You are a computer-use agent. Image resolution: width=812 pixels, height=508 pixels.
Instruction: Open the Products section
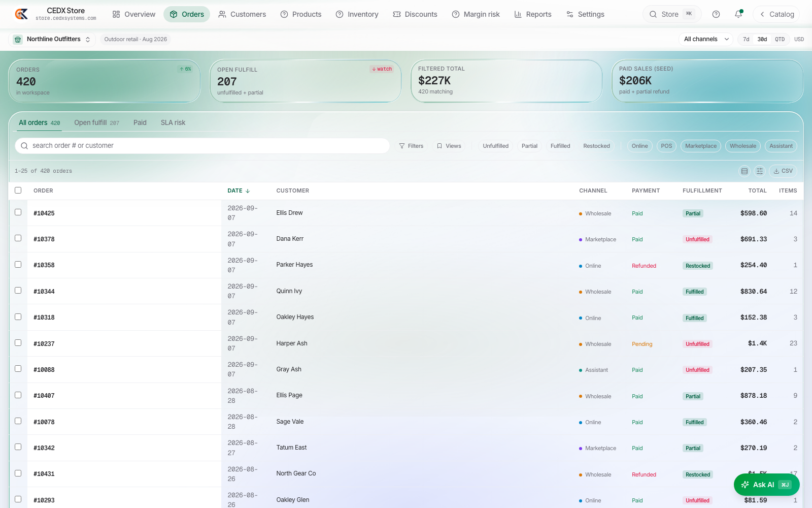(301, 14)
